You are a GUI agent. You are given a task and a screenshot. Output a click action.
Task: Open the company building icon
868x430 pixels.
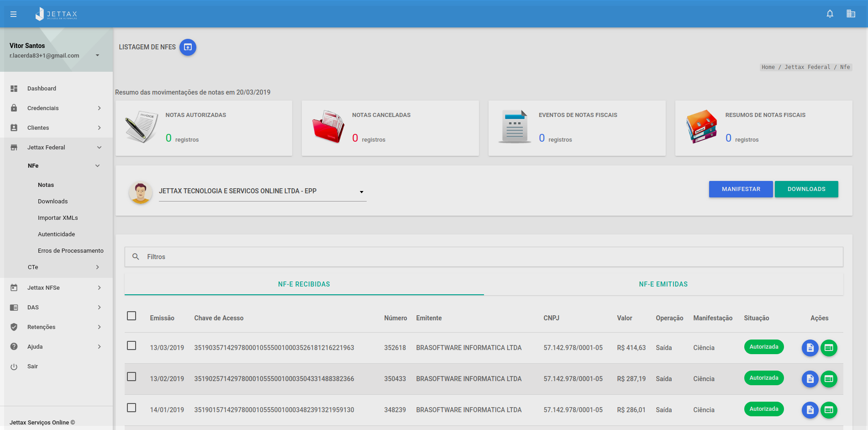pyautogui.click(x=851, y=14)
